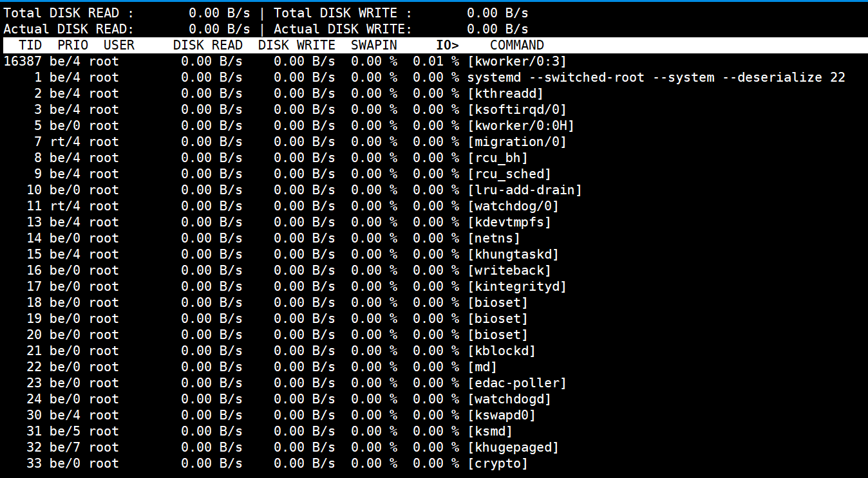Click the [kdevtmpfs] process
The width and height of the screenshot is (868, 478).
[509, 222]
